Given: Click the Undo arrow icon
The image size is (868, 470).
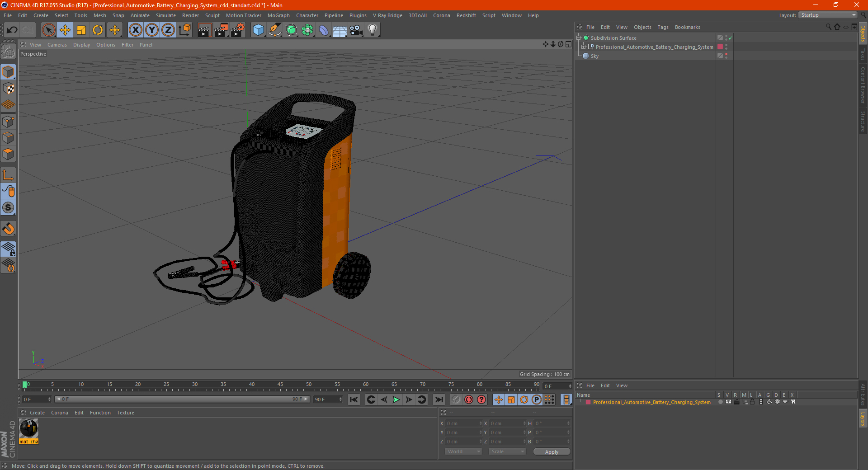Looking at the screenshot, I should point(12,30).
